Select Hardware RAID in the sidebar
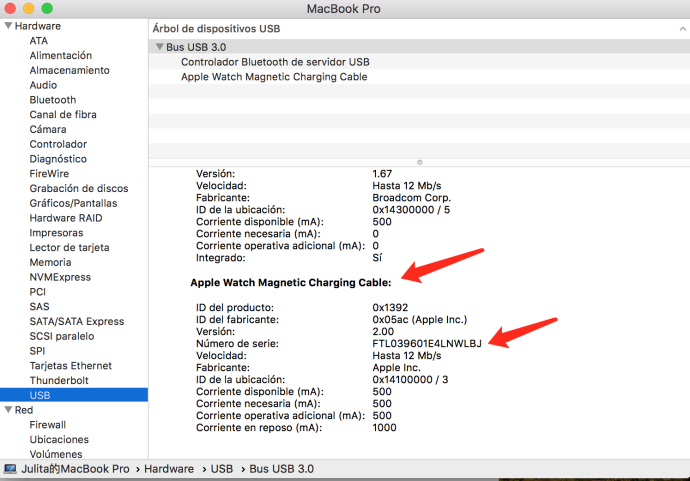 [x=66, y=218]
